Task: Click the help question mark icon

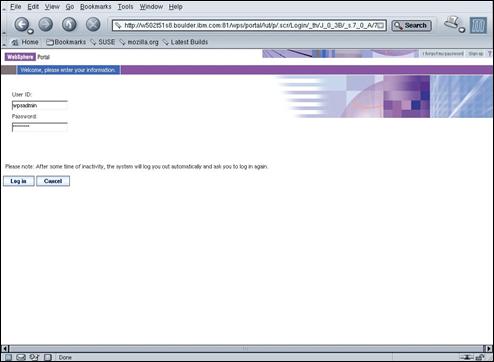Action: coord(489,53)
